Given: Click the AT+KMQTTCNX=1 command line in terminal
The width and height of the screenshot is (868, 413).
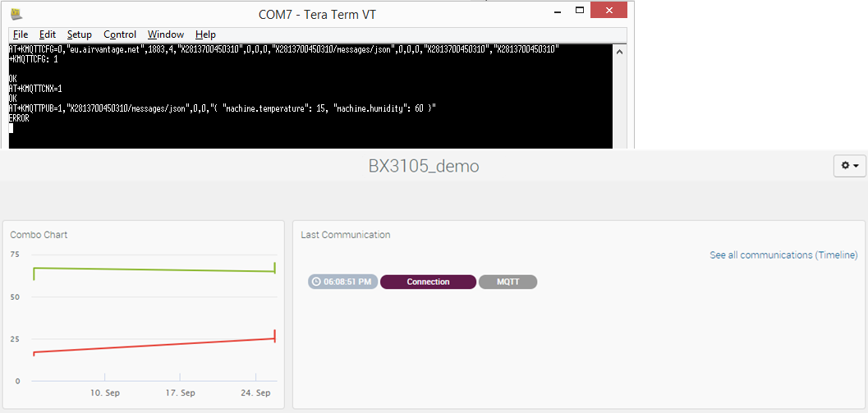Looking at the screenshot, I should [x=36, y=89].
